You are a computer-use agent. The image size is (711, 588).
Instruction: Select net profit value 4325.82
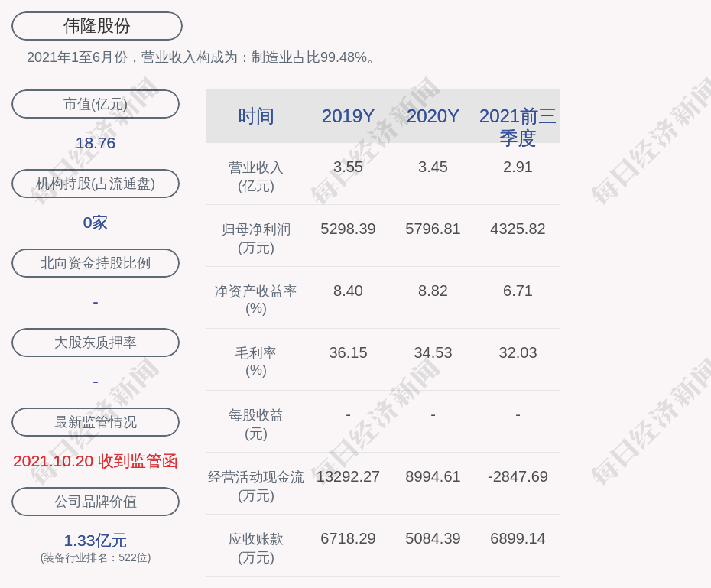[518, 229]
